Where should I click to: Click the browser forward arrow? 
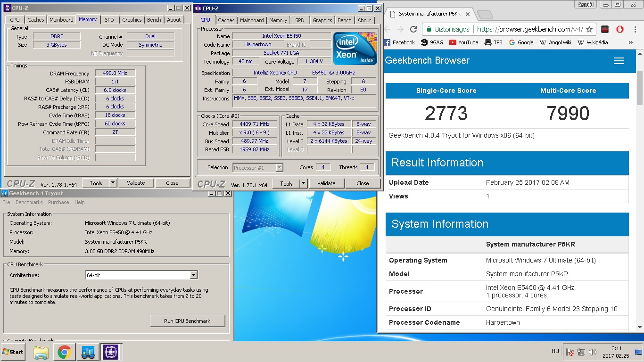400,29
